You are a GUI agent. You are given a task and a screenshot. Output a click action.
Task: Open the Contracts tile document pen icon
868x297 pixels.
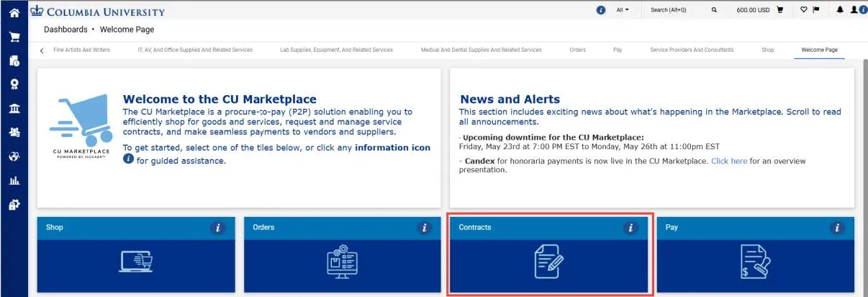[548, 262]
